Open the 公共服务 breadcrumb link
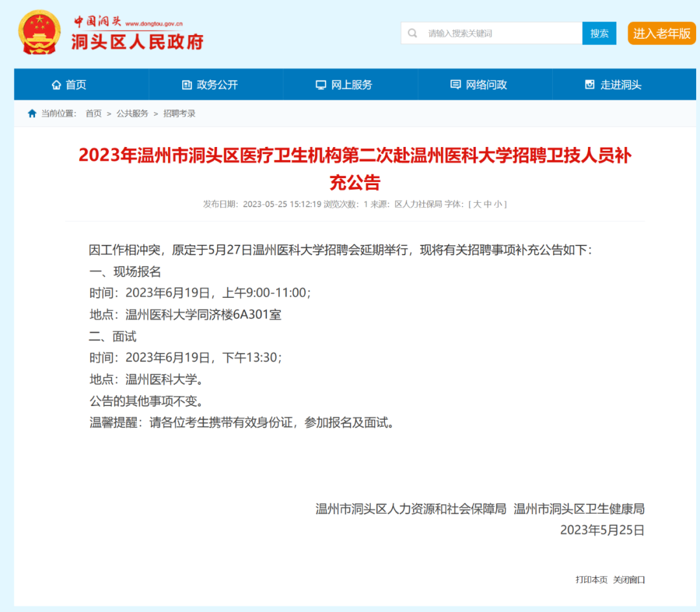This screenshot has height=612, width=700. tap(134, 113)
